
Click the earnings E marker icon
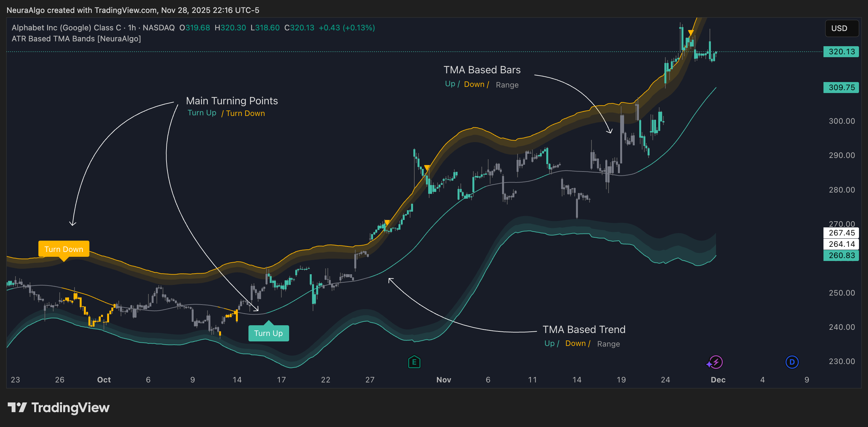[414, 362]
